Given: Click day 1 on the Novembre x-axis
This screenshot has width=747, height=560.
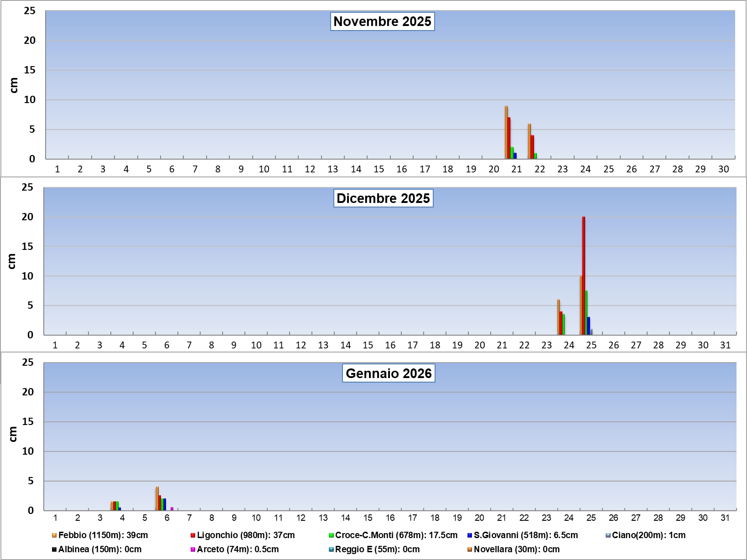Looking at the screenshot, I should click(57, 169).
